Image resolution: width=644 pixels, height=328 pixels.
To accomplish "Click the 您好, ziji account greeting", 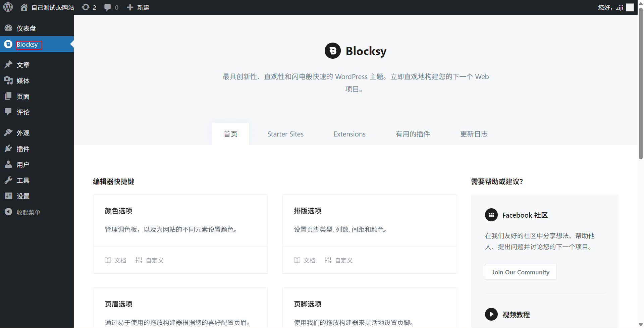I will pos(610,7).
